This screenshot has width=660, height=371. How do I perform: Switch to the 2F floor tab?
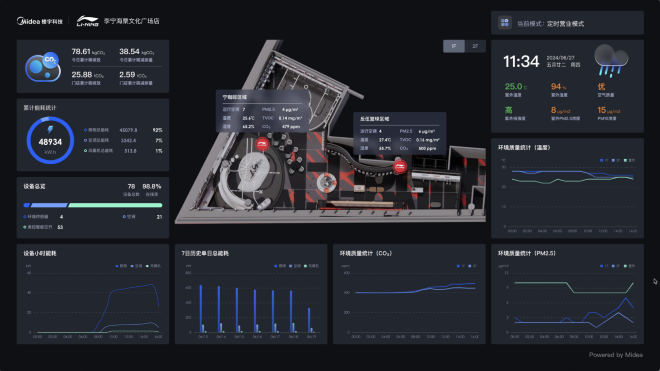click(x=475, y=46)
